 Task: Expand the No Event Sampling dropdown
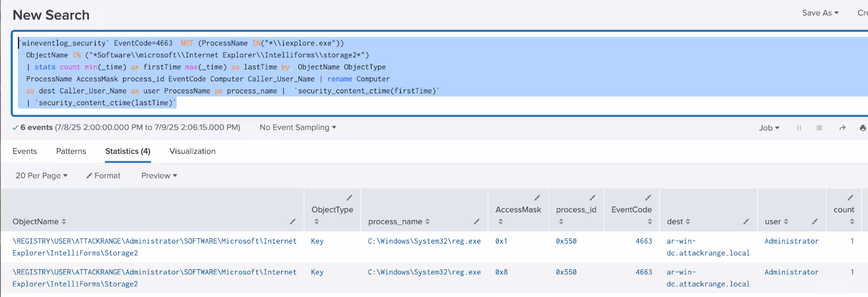(x=298, y=127)
